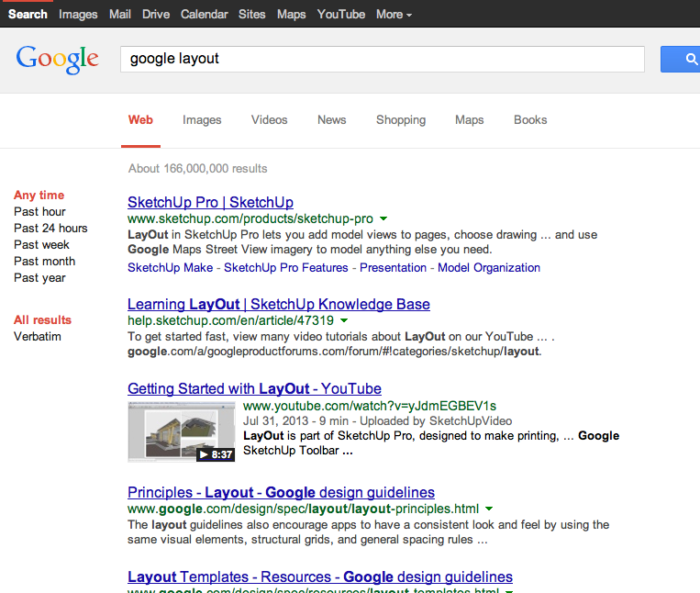Open Drive in the top bar

156,15
